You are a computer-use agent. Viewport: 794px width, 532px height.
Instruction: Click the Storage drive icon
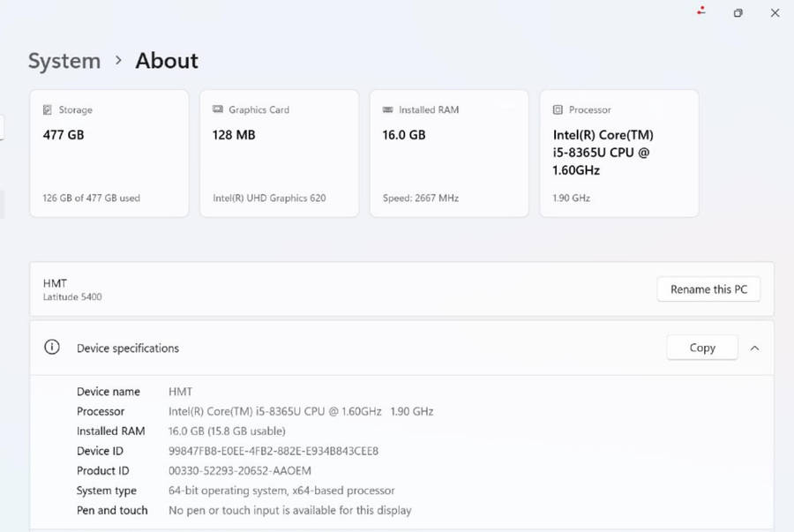[x=48, y=110]
